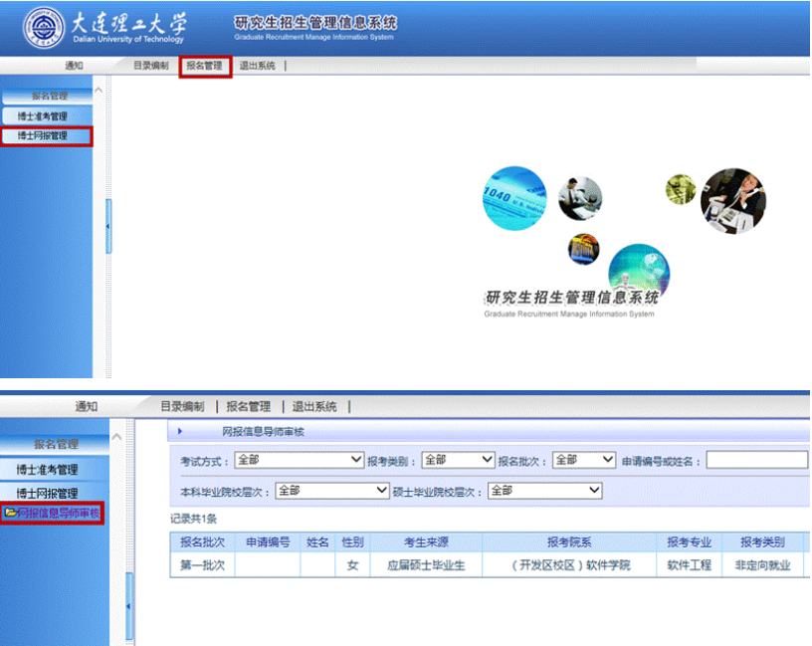This screenshot has height=646, width=812.
Task: Expand the 硕士毕业院校层次 dropdown
Action: (x=545, y=491)
